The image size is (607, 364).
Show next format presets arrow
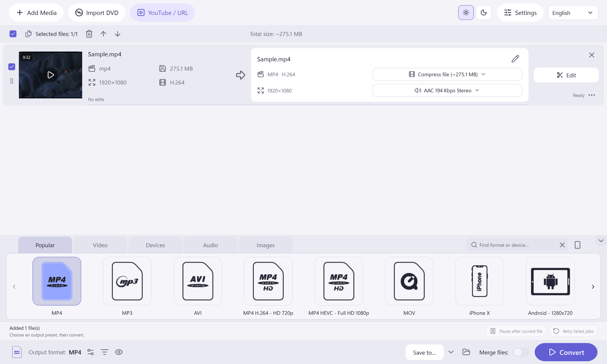point(593,287)
